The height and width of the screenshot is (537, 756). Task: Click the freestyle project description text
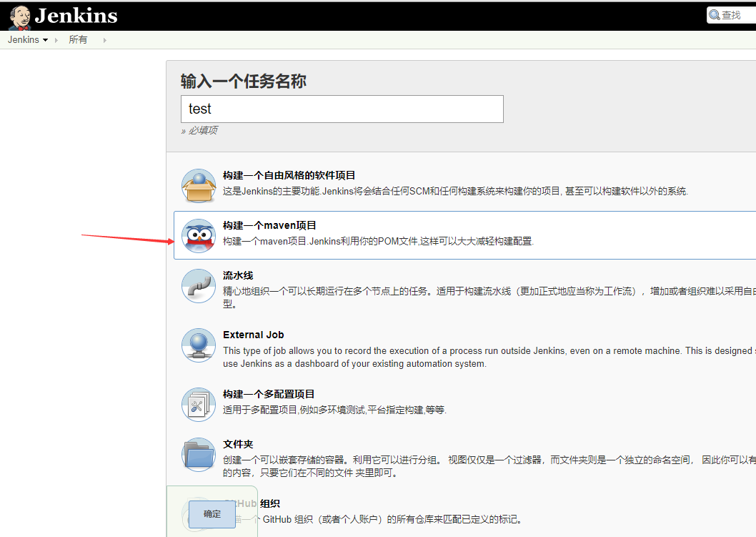tap(455, 191)
